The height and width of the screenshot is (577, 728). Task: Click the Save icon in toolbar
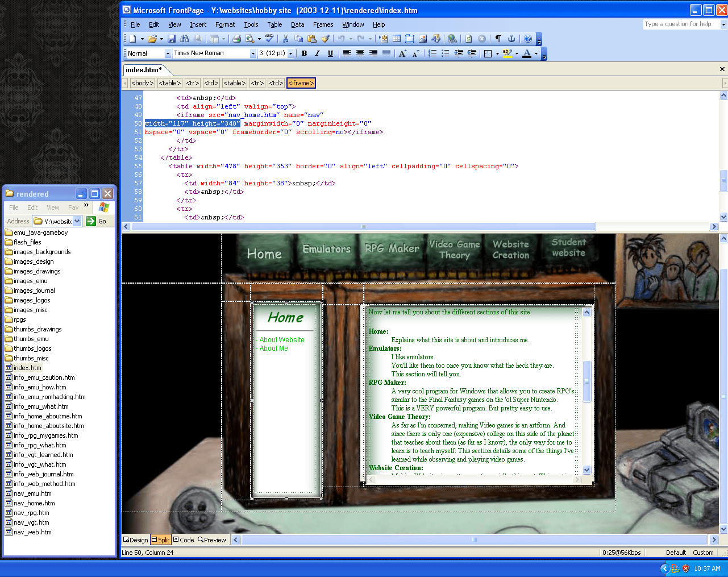172,39
